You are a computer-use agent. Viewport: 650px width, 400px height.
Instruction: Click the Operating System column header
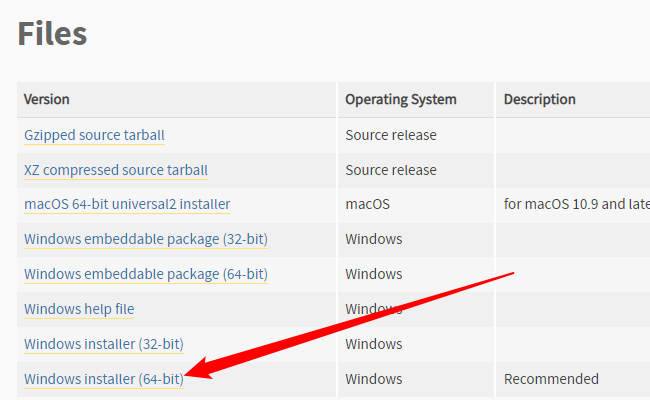(x=400, y=100)
